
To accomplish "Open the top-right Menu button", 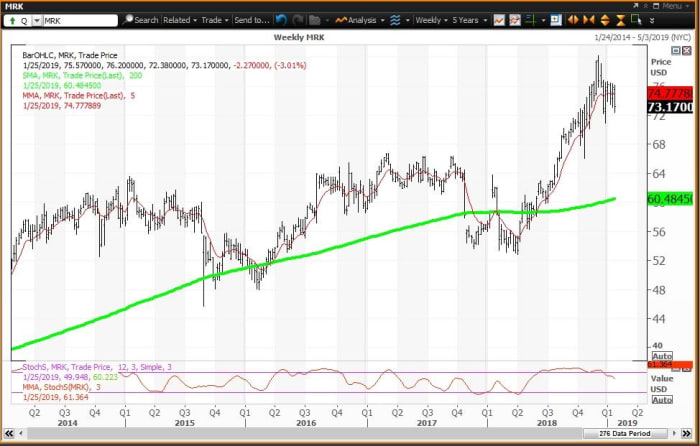I will point(668,6).
